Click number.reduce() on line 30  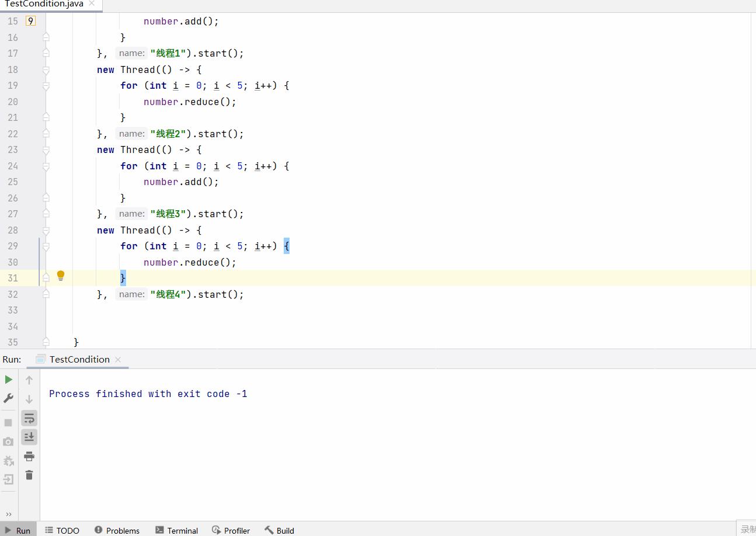[190, 262]
